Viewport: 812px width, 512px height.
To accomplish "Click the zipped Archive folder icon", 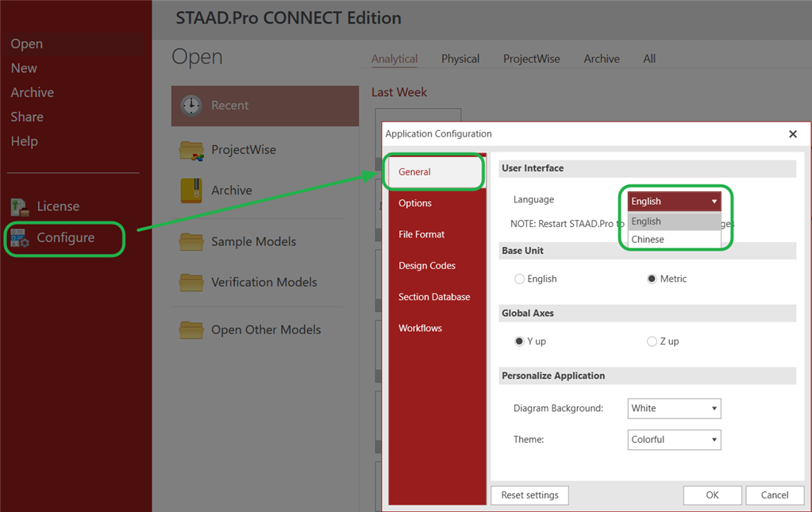I will pyautogui.click(x=191, y=191).
